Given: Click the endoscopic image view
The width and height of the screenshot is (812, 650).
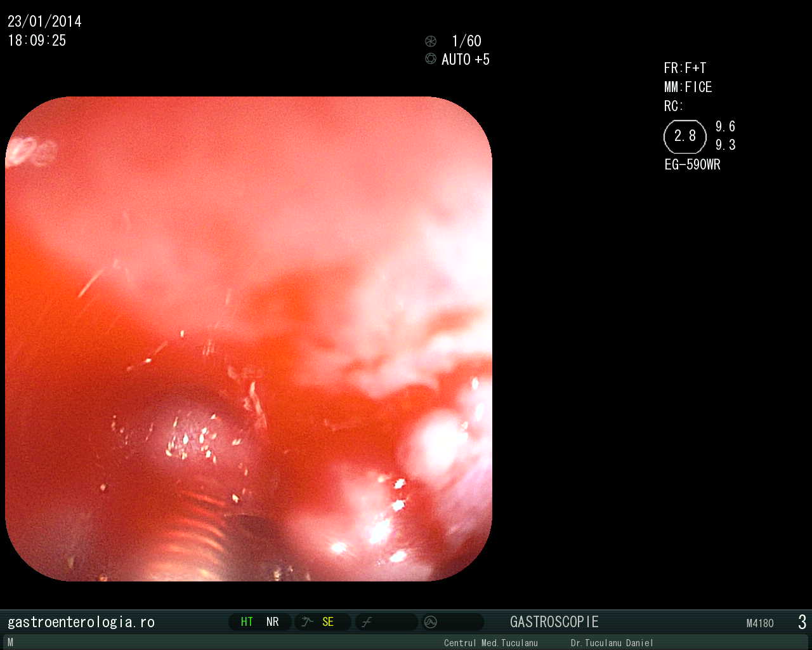Looking at the screenshot, I should 249,339.
